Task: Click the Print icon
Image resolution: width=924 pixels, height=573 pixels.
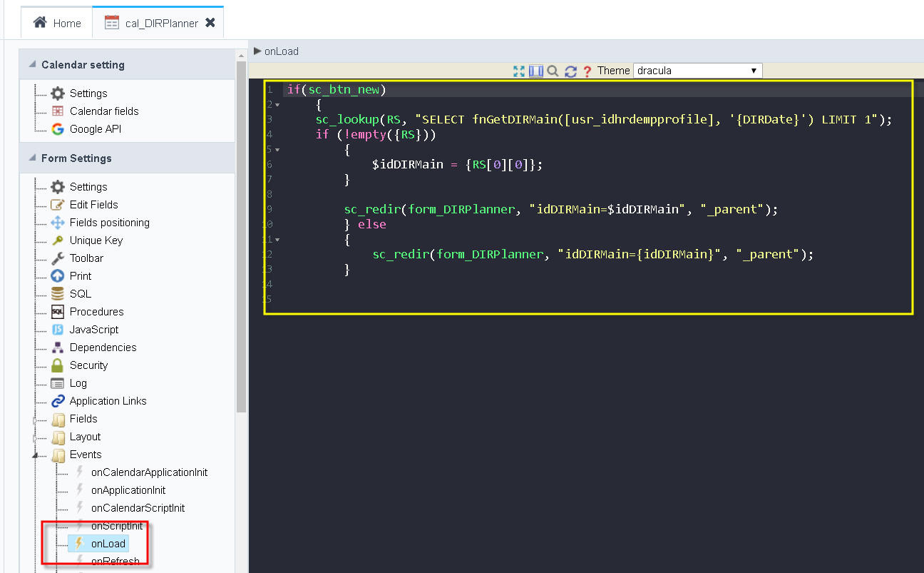Action: (58, 276)
